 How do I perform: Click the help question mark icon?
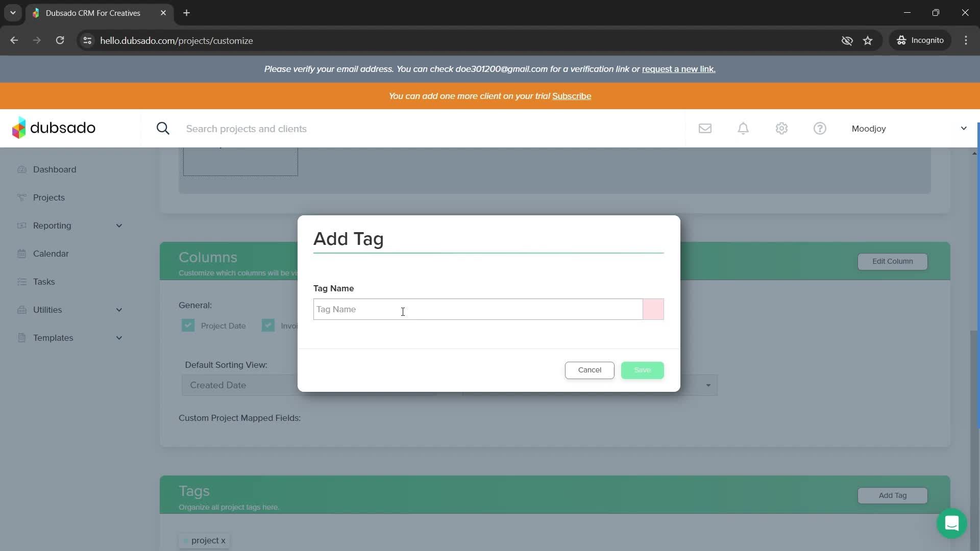tap(820, 129)
